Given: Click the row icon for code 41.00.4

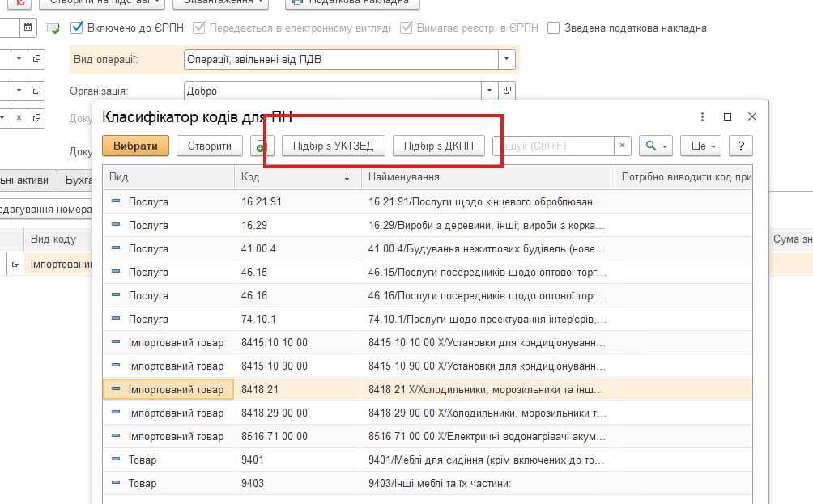Looking at the screenshot, I should pos(116,248).
